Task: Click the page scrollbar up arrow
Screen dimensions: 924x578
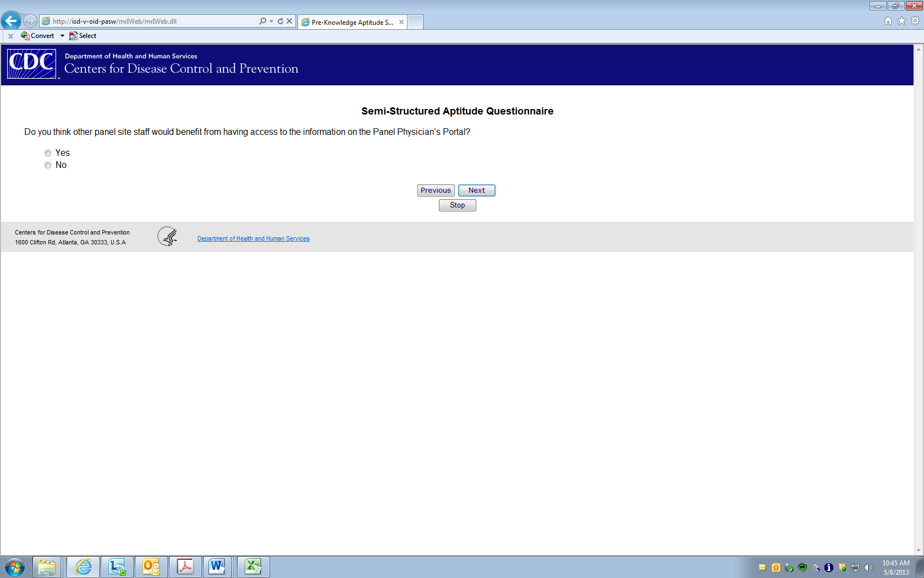Action: pyautogui.click(x=919, y=49)
